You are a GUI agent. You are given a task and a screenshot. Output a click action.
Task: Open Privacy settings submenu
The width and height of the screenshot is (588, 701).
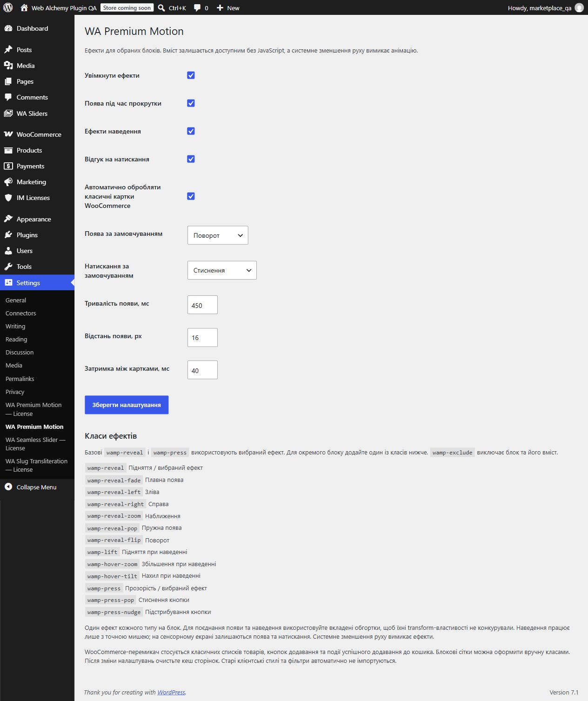click(15, 392)
